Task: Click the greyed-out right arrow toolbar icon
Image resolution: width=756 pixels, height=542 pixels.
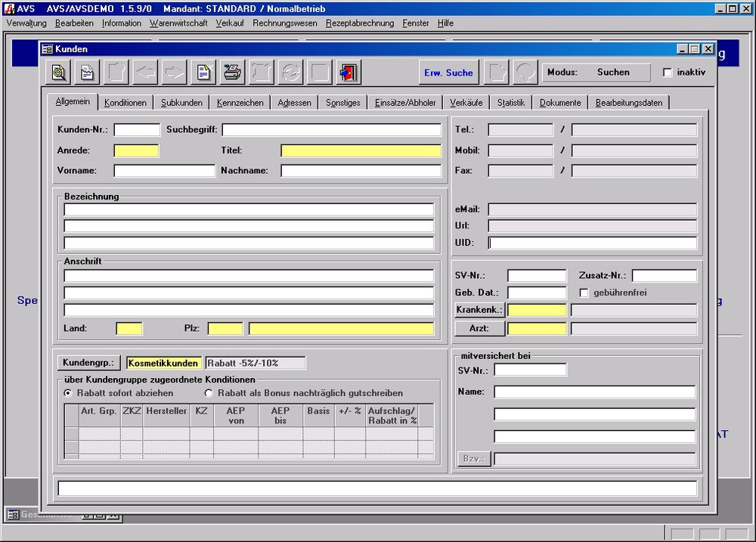Action: pos(174,73)
